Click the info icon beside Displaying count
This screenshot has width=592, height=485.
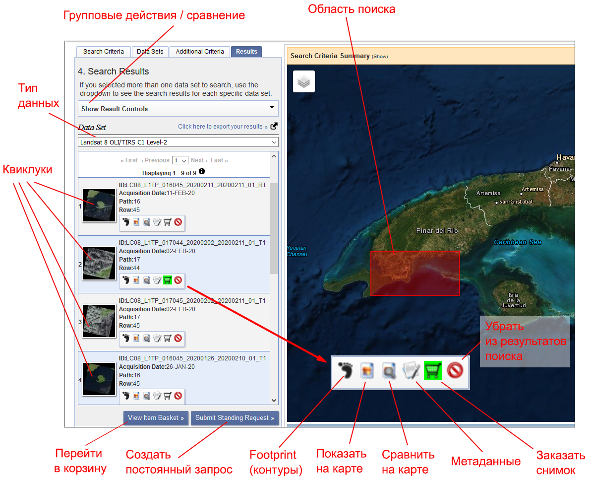click(202, 172)
